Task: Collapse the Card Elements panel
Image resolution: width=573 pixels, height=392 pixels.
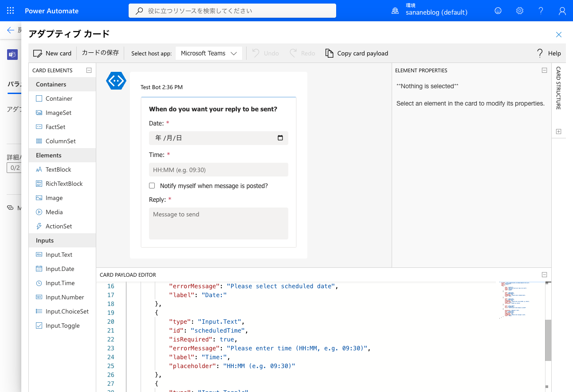Action: pyautogui.click(x=89, y=70)
